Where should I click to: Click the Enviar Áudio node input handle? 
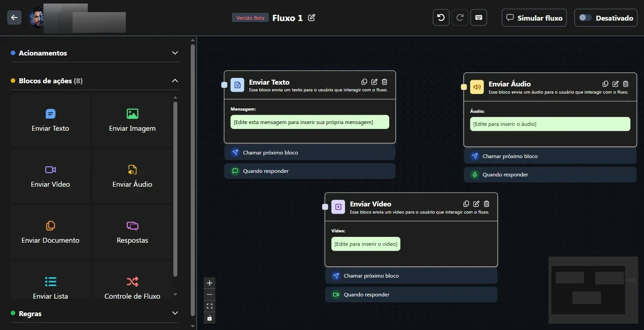[x=464, y=87]
